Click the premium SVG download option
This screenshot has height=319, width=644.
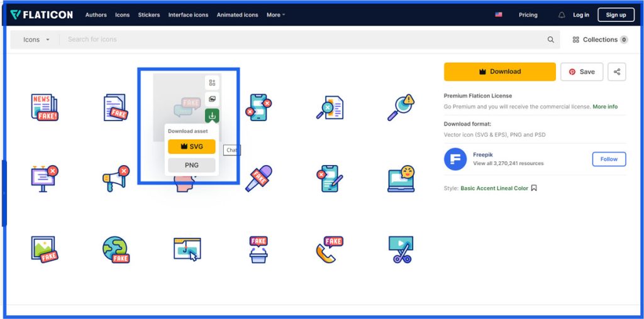pos(192,146)
